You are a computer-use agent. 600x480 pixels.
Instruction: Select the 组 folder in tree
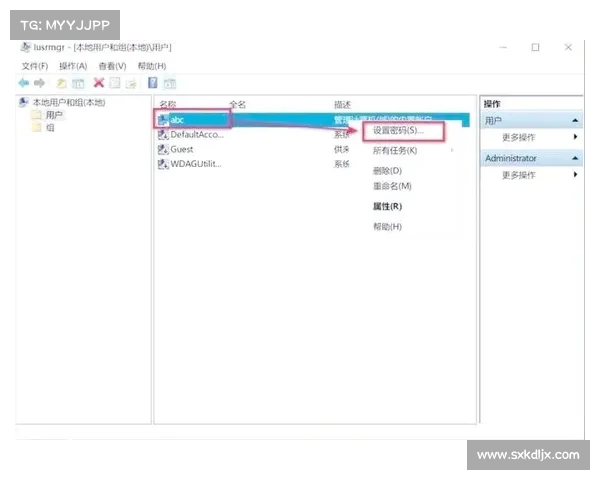tap(50, 127)
